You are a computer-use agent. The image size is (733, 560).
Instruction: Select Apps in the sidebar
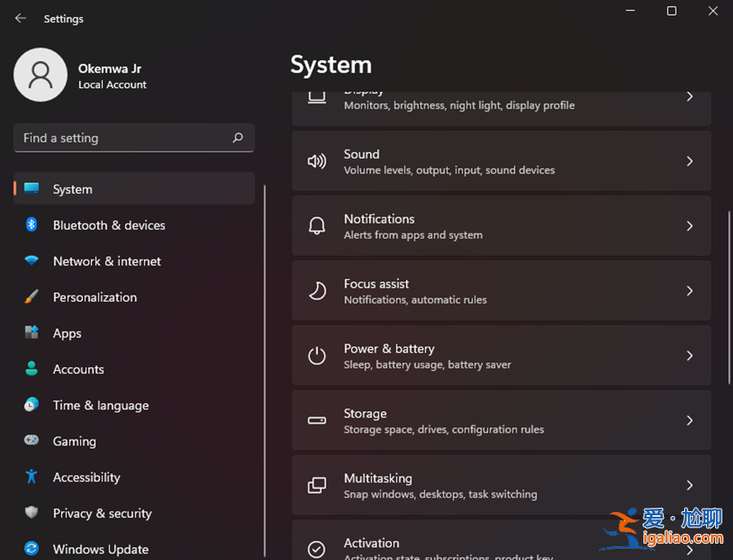(67, 333)
